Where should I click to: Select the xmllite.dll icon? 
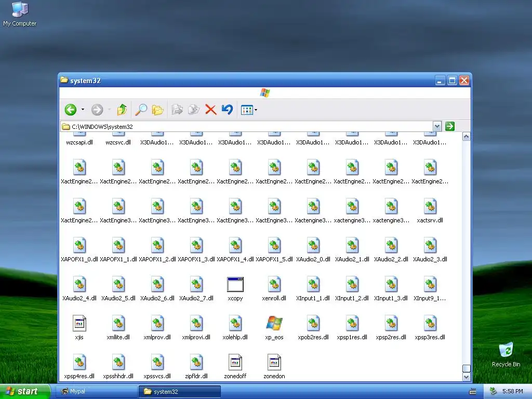(x=118, y=323)
